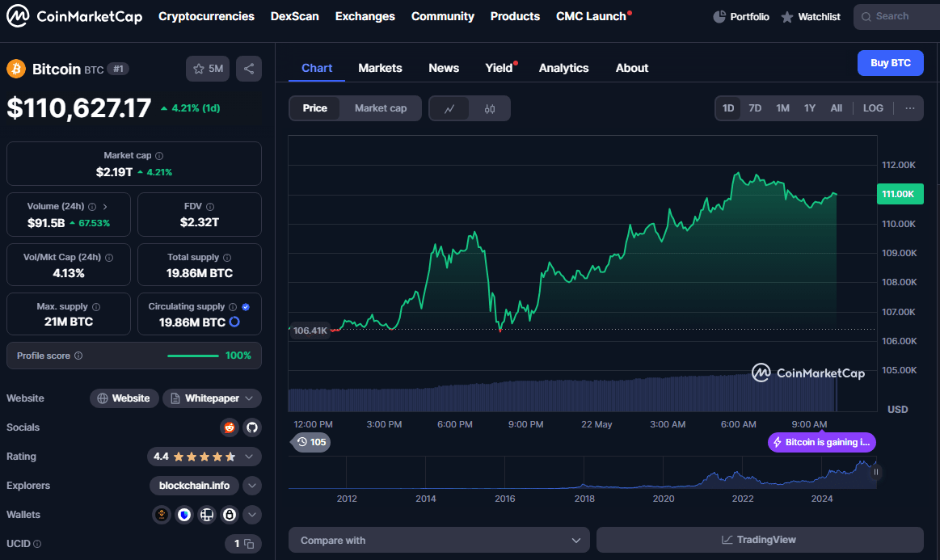Viewport: 940px width, 560px height.
Task: Switch to the Analytics tab
Action: coord(563,69)
